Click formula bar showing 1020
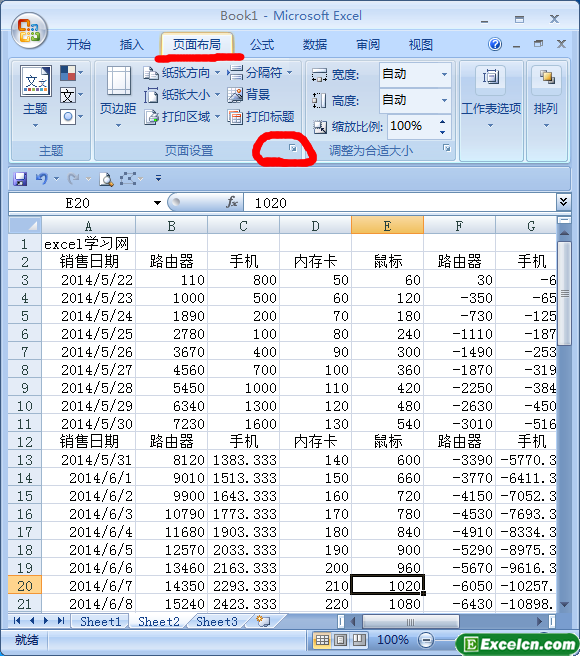580x656 pixels. coord(400,203)
